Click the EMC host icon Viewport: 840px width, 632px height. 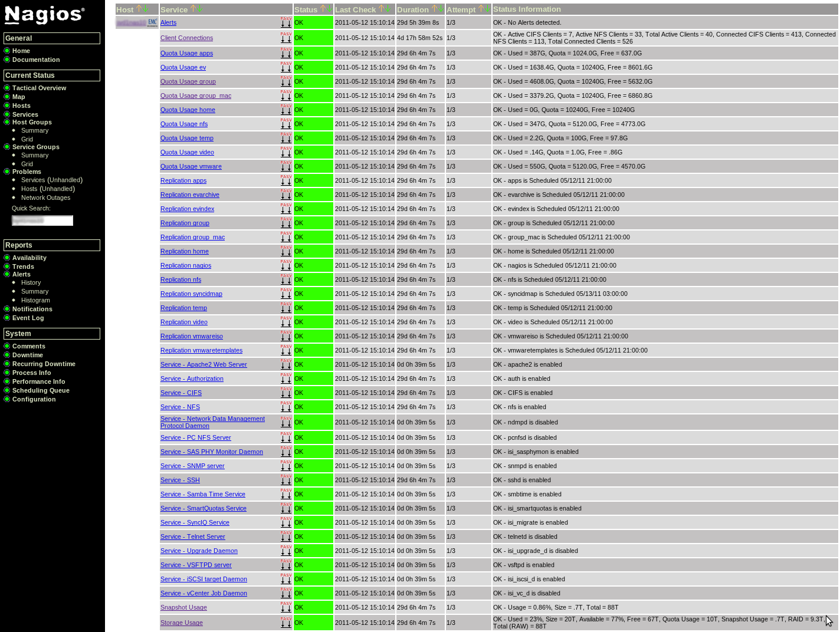[x=152, y=22]
